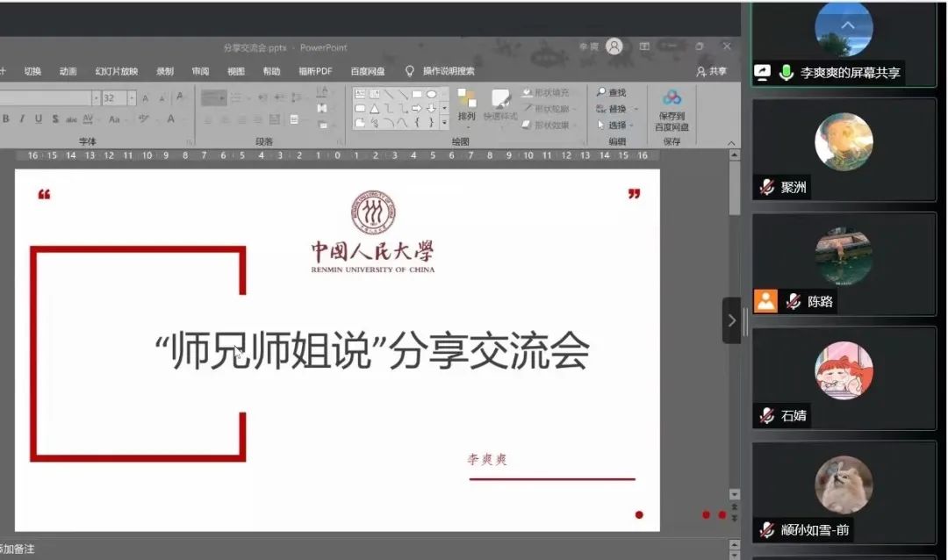Click the lightbulb Tell Me search icon
The height and width of the screenshot is (560, 948).
409,71
